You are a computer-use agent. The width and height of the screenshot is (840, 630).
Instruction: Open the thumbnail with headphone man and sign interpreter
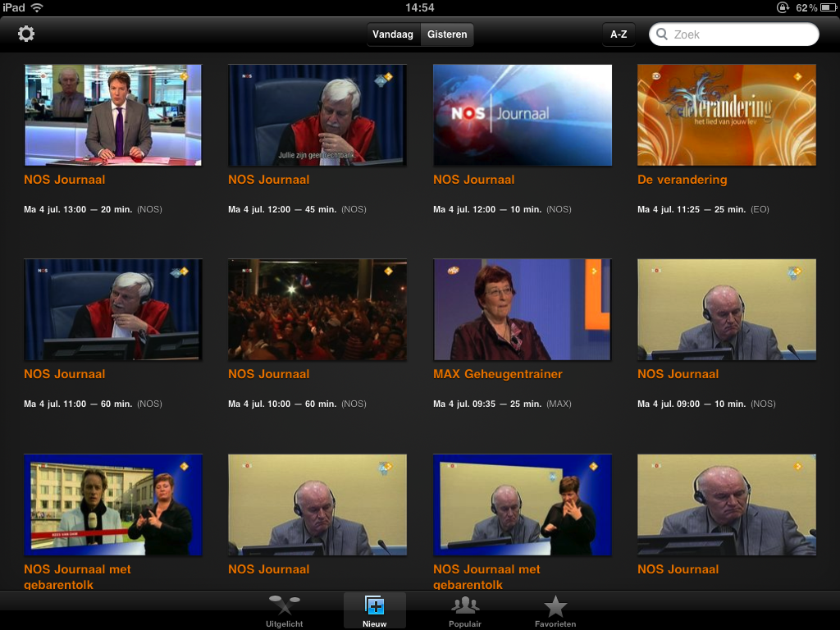tap(523, 504)
